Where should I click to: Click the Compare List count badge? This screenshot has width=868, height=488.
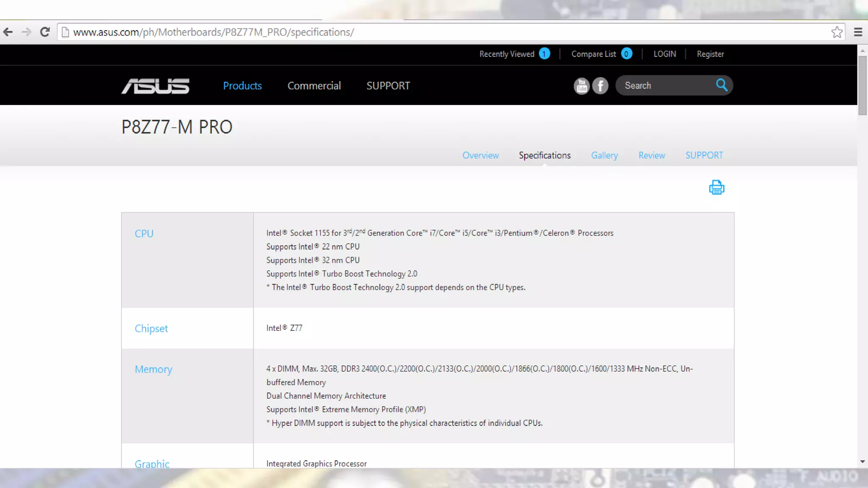tap(626, 54)
